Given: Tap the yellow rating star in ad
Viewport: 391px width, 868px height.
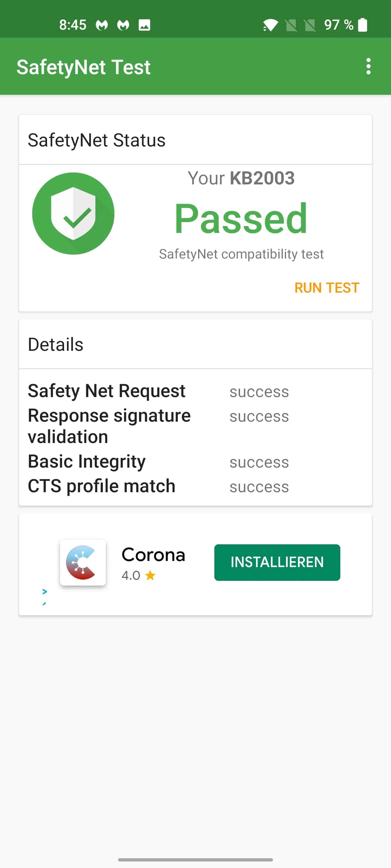Looking at the screenshot, I should coord(150,575).
